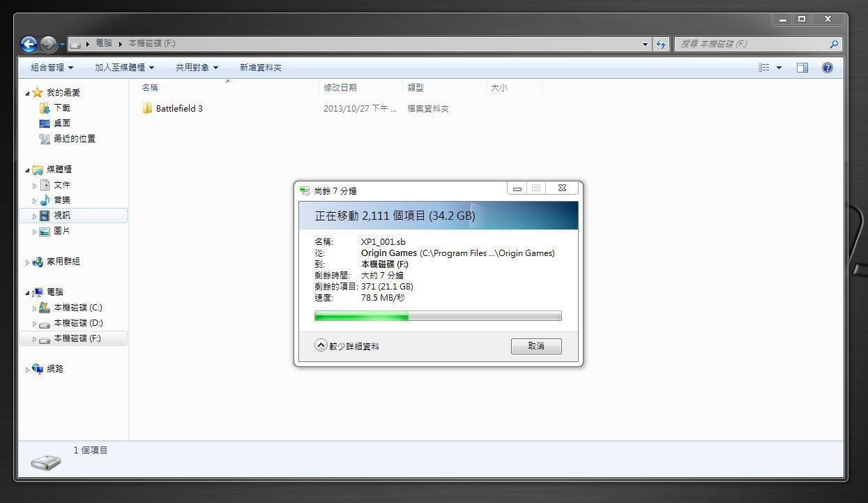Select 網路 in the navigation pane
Image resolution: width=868 pixels, height=503 pixels.
(55, 369)
